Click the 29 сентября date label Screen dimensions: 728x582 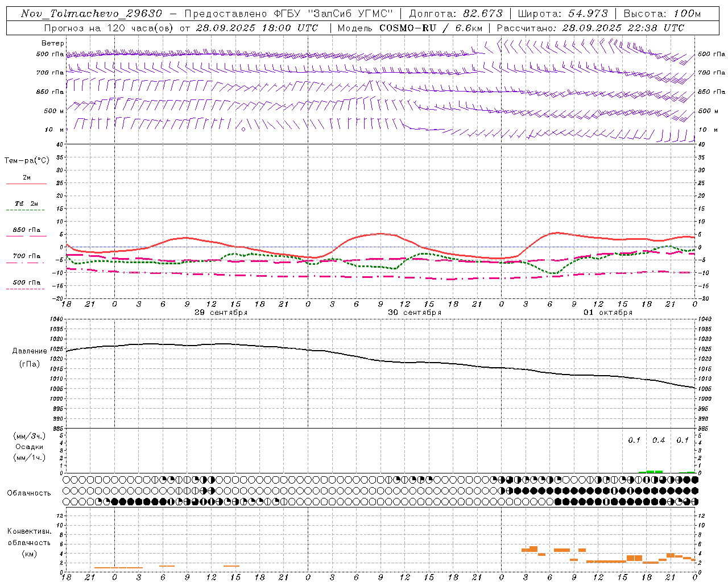(221, 313)
